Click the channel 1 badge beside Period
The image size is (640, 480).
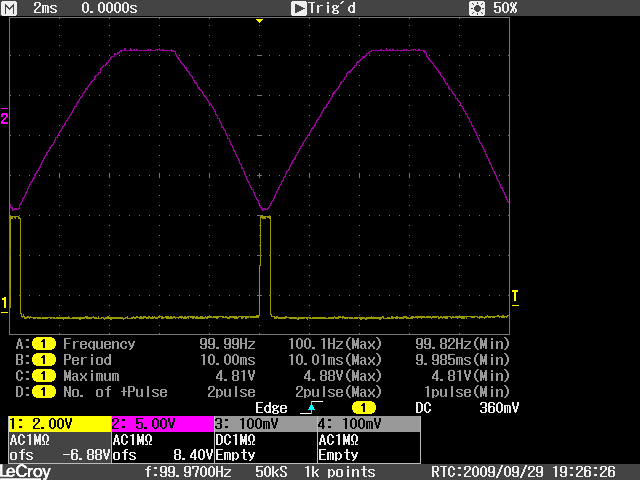pos(44,360)
